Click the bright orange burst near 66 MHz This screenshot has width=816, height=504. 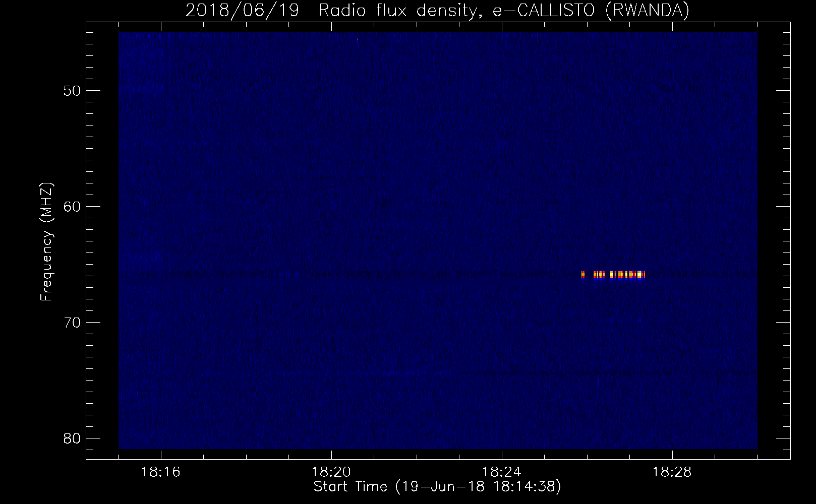click(x=613, y=275)
